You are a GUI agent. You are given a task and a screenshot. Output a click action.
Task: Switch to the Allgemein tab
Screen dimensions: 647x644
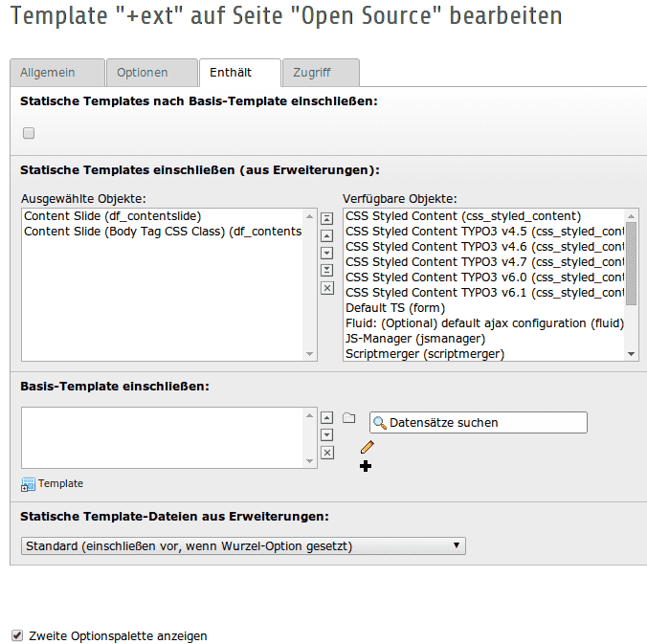click(57, 73)
